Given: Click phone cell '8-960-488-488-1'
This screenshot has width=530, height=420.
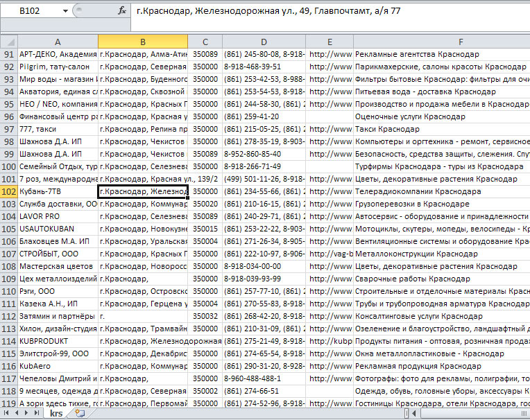Looking at the screenshot, I should pyautogui.click(x=264, y=379).
